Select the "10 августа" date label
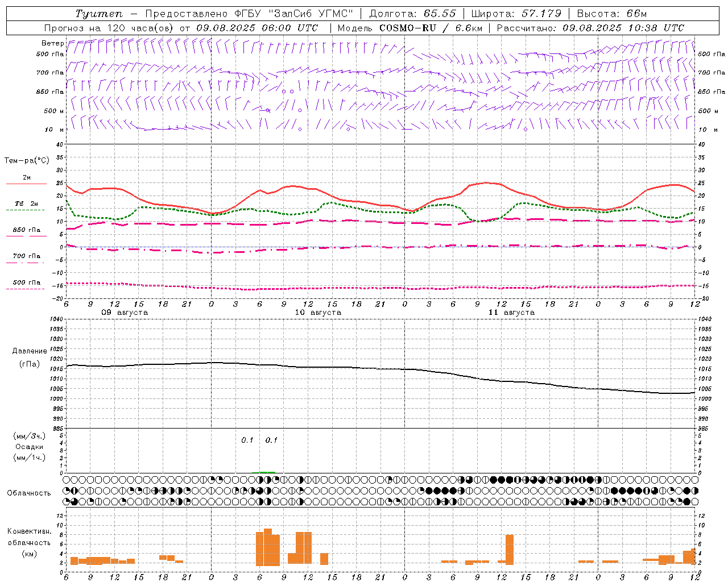 [318, 313]
